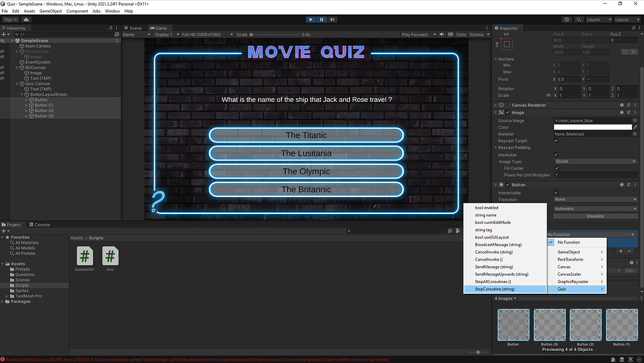Open the Image Type dropdown showing Sliced

(x=594, y=161)
